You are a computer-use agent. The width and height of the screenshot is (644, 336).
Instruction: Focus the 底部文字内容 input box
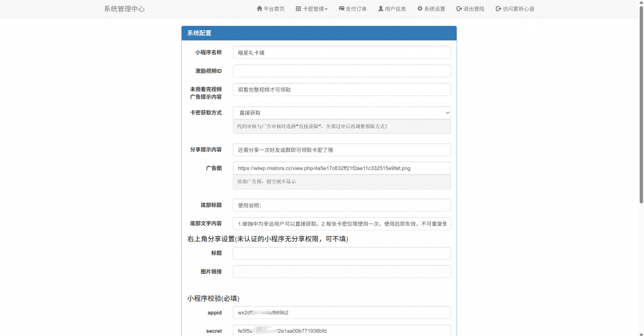341,224
